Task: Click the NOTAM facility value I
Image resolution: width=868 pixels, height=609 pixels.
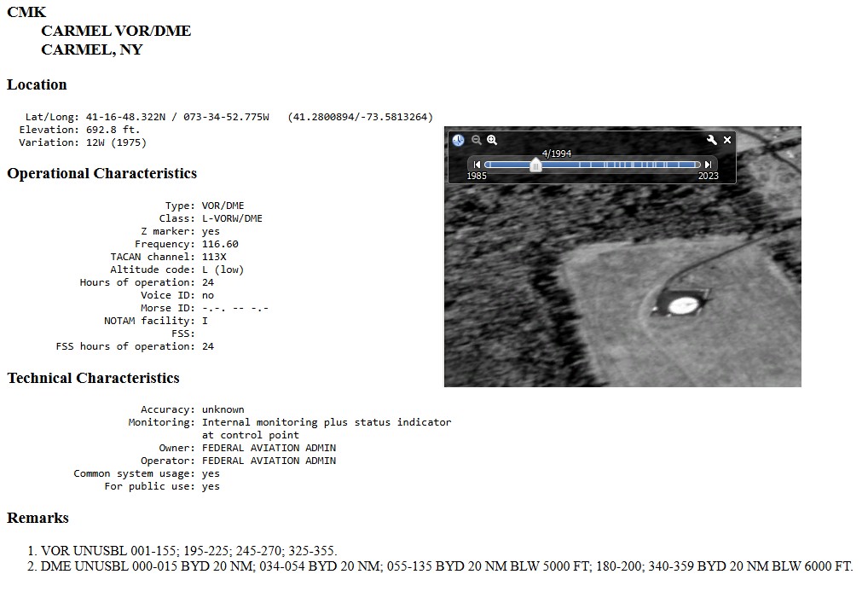Action: [x=205, y=321]
